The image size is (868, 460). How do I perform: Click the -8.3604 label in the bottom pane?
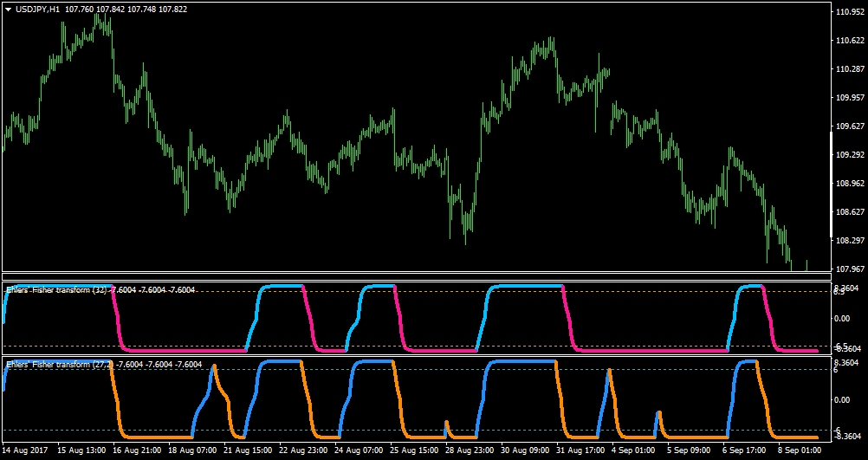pos(846,437)
